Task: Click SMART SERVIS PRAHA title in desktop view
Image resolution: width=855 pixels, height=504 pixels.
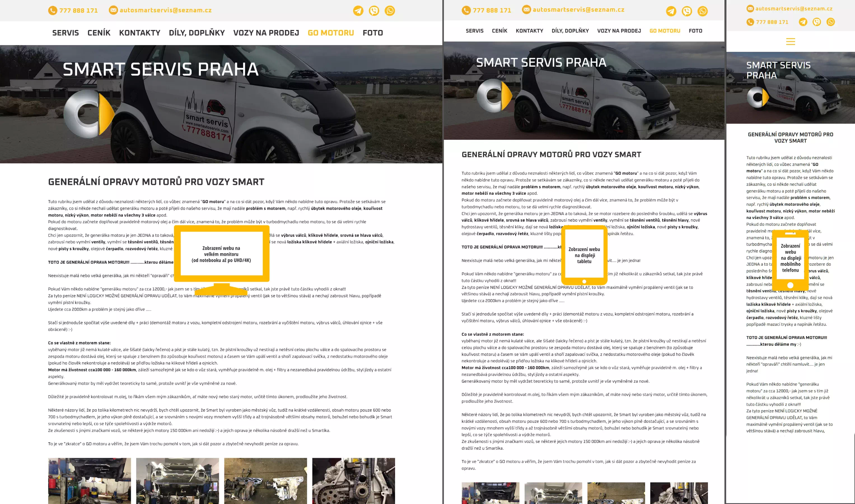Action: pyautogui.click(x=161, y=69)
